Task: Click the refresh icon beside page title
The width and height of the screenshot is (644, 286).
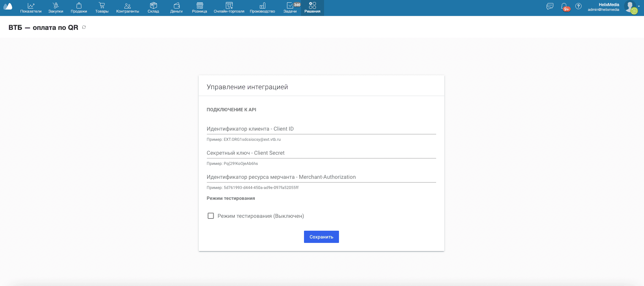Action: tap(84, 27)
